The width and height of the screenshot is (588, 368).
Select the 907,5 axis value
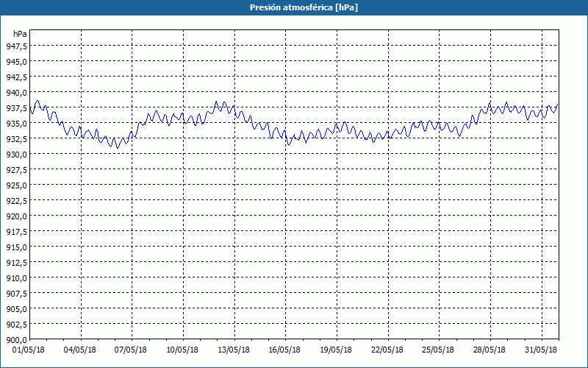[x=16, y=293]
